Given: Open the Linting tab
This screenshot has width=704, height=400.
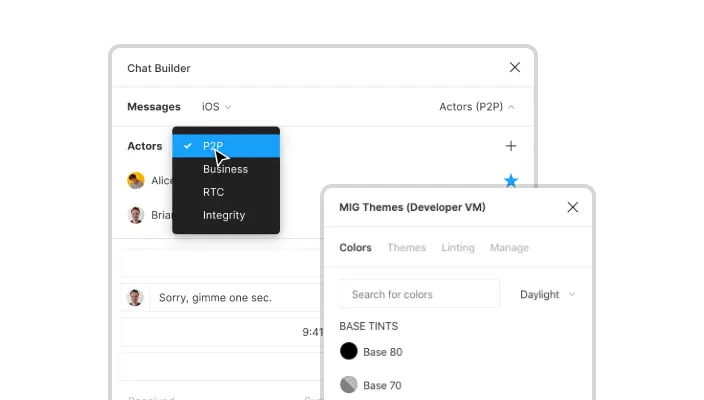Looking at the screenshot, I should point(458,247).
